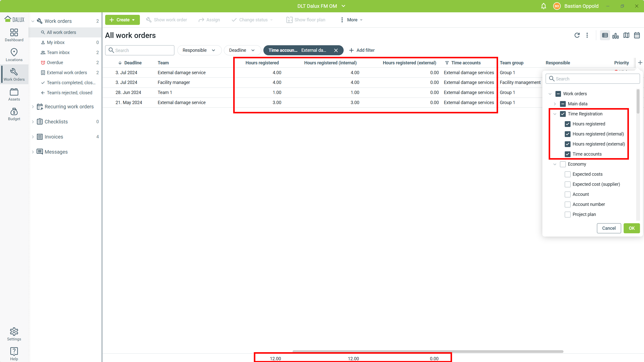Screen dimensions: 644x362
Task: Select Overdue work orders list
Action: 55,63
